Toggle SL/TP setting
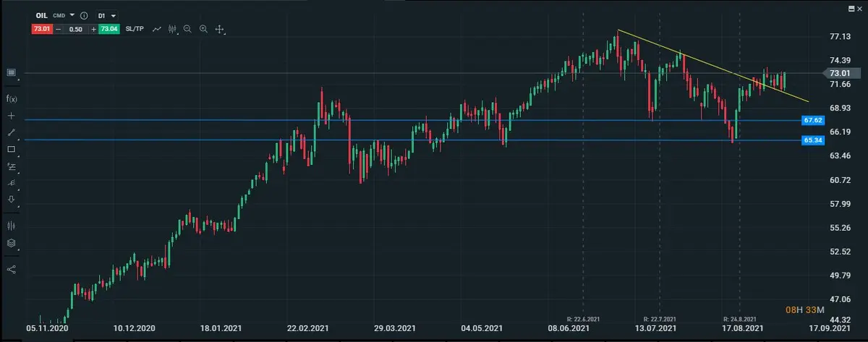868x342 pixels. point(135,29)
